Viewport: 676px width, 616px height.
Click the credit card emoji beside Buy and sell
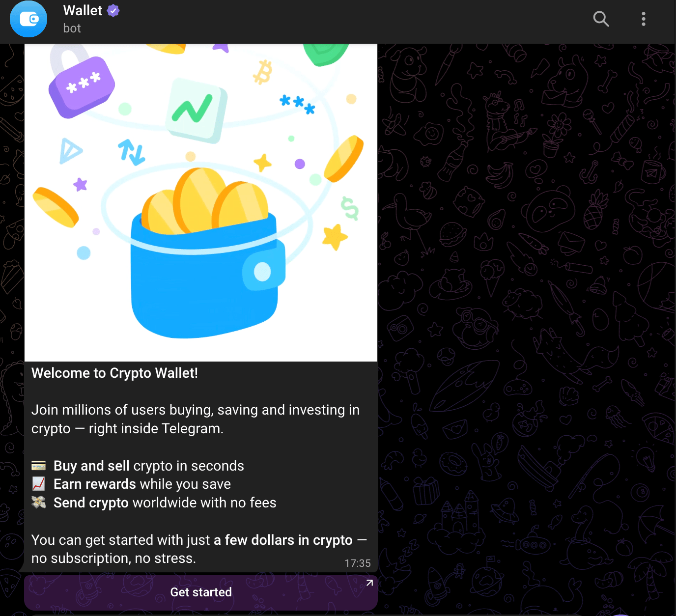39,465
